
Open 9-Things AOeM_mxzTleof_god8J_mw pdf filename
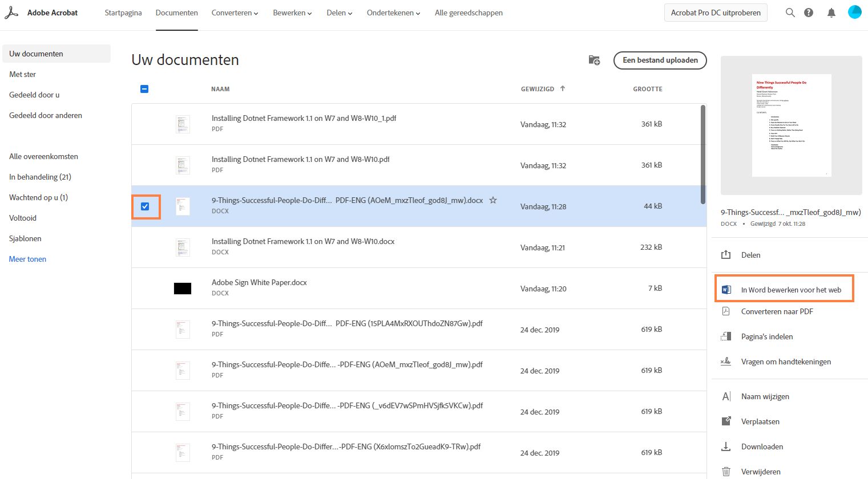click(347, 364)
